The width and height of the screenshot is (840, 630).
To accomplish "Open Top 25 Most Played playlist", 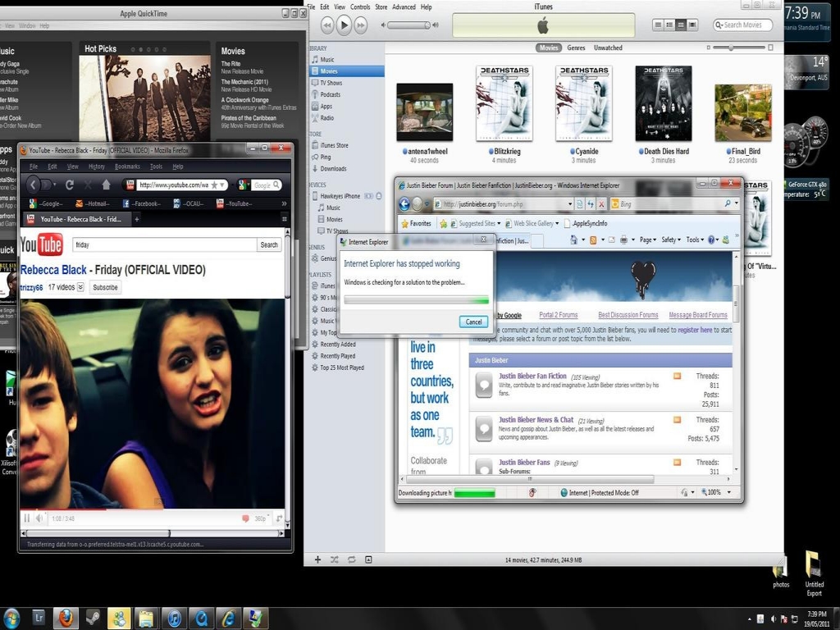I will 342,367.
